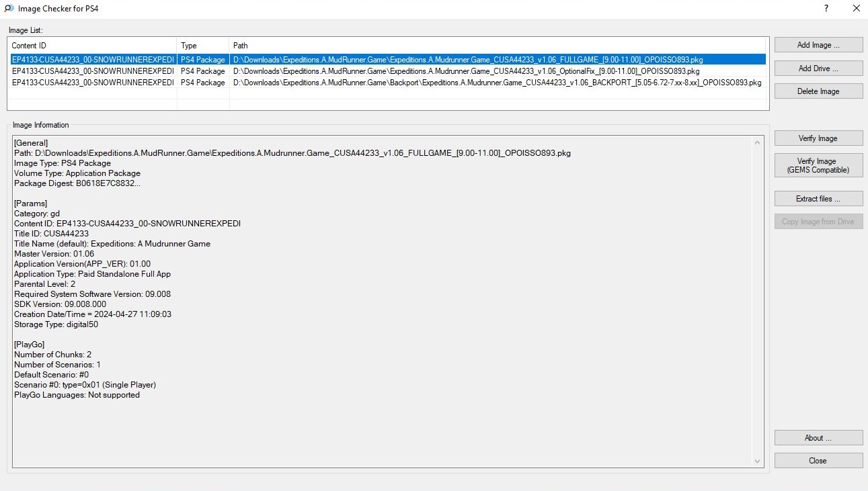Click the [Params] section heading text
Image resolution: width=868 pixels, height=491 pixels.
point(31,204)
